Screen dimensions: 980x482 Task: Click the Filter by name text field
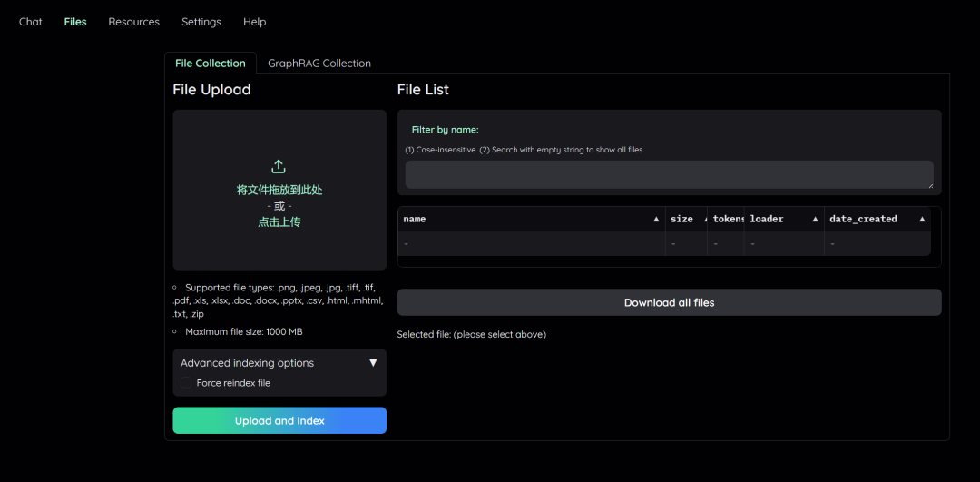(x=669, y=174)
